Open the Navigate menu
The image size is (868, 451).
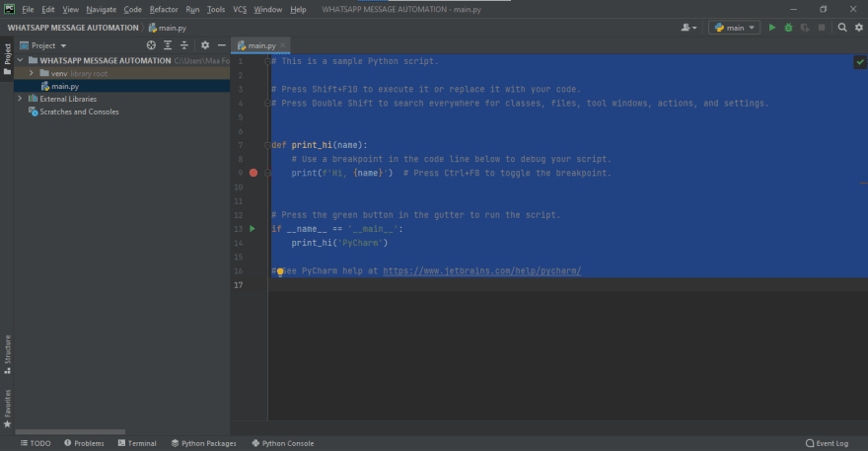pos(102,10)
